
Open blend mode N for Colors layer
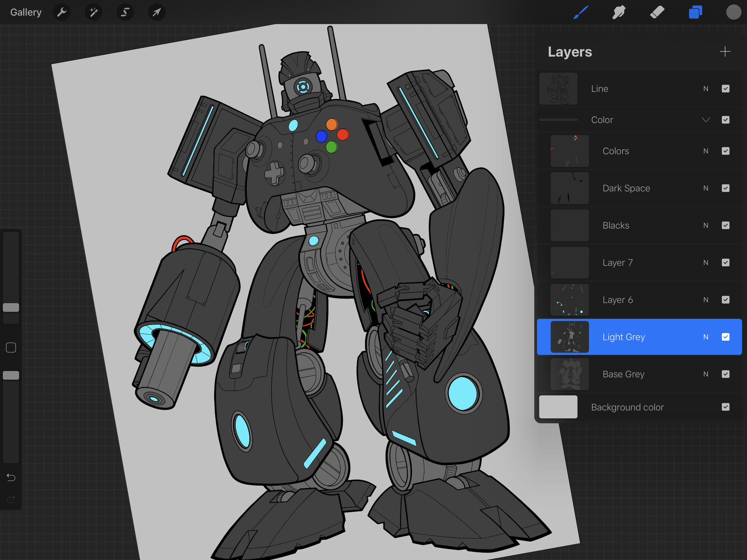tap(706, 151)
